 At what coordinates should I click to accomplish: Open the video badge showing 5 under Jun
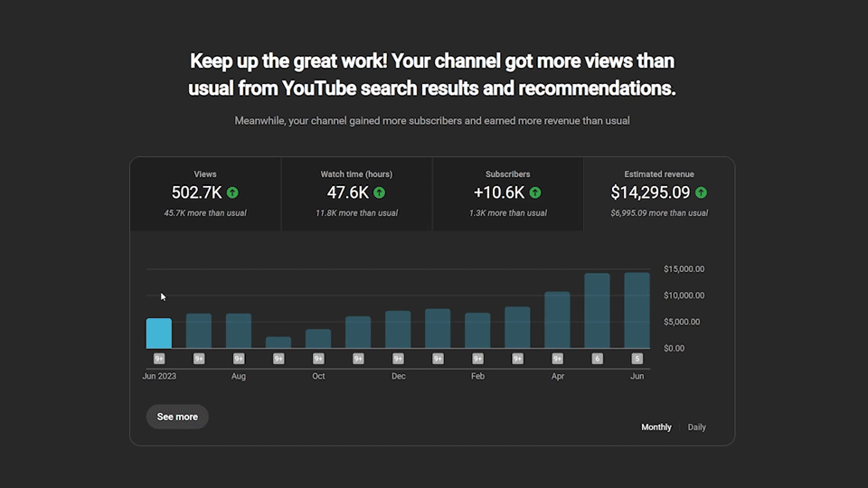pos(637,359)
